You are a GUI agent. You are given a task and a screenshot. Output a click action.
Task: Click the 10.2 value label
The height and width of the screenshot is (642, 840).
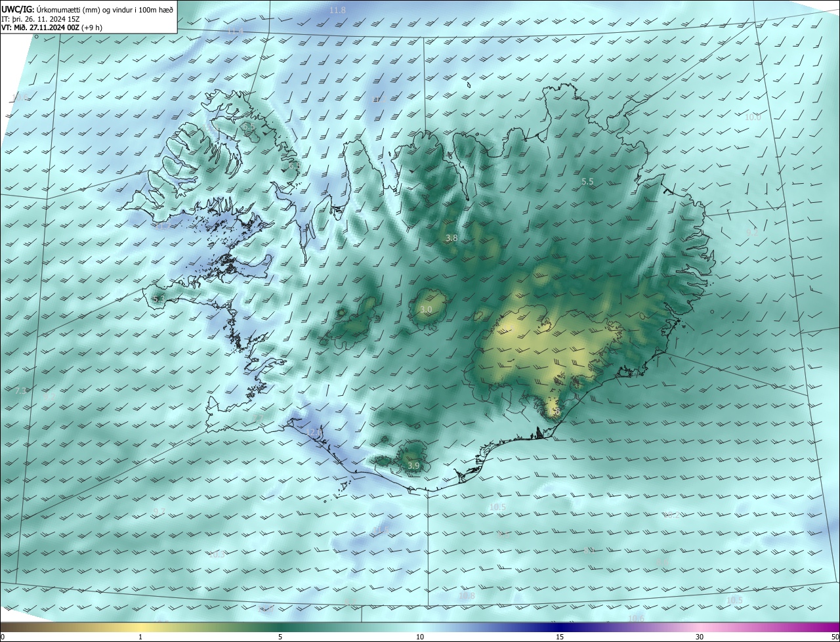click(672, 515)
